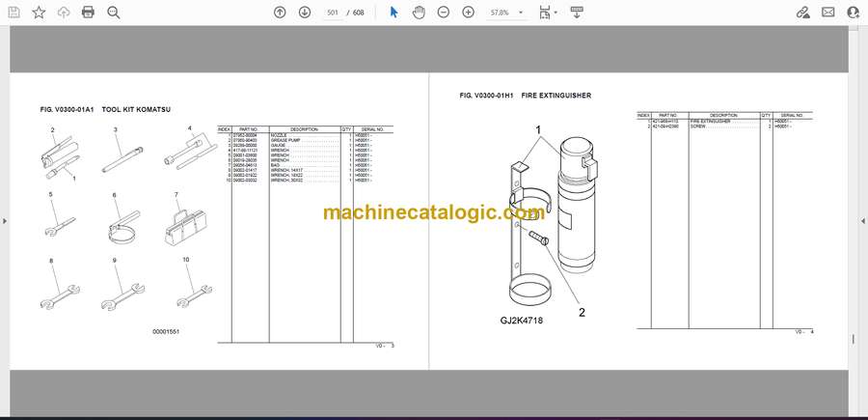Click the fire extinguisher cylinder drawing

coord(578,205)
